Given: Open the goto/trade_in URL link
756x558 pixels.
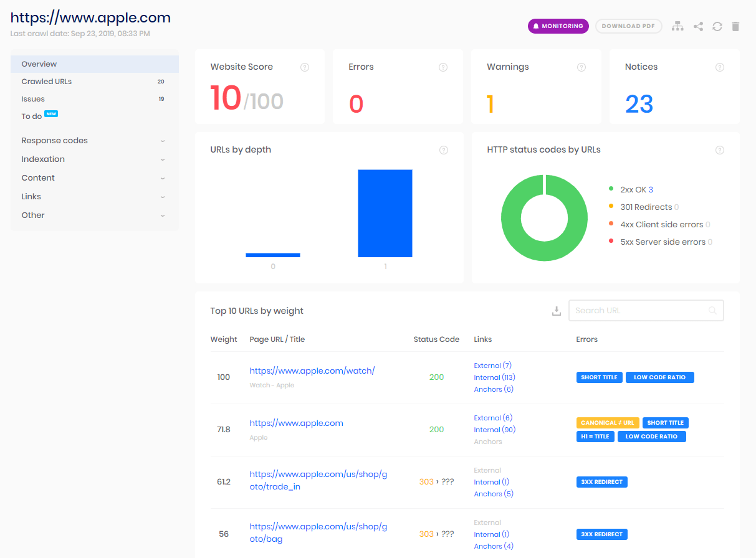Looking at the screenshot, I should coord(318,481).
